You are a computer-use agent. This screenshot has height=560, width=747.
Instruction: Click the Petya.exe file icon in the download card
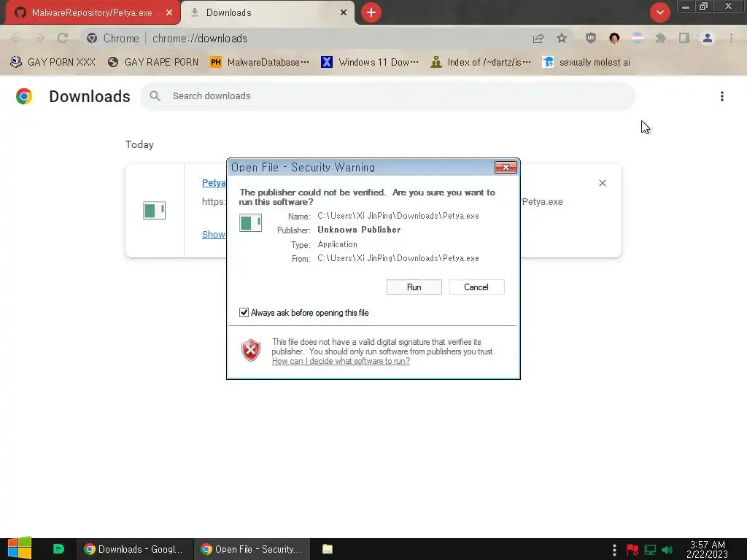155,211
